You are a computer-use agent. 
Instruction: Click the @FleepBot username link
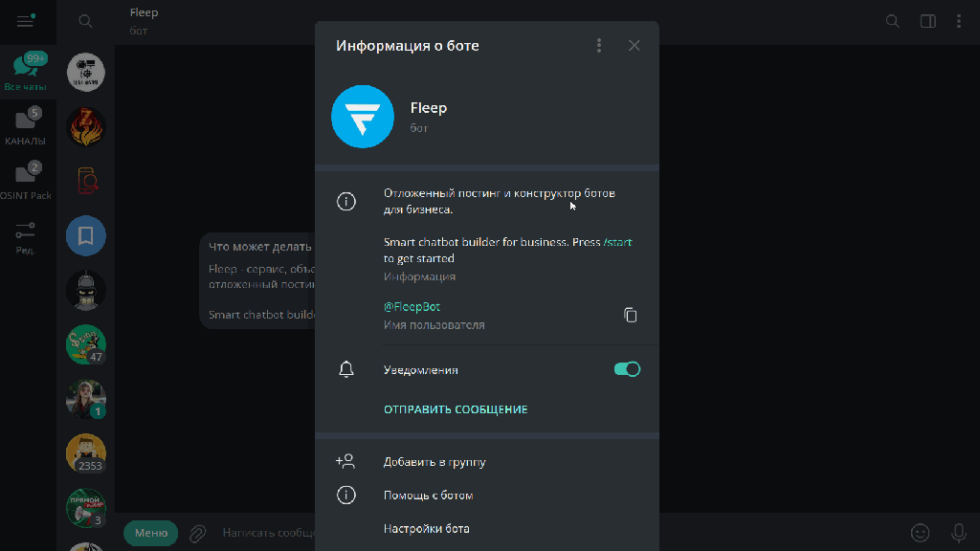click(412, 307)
